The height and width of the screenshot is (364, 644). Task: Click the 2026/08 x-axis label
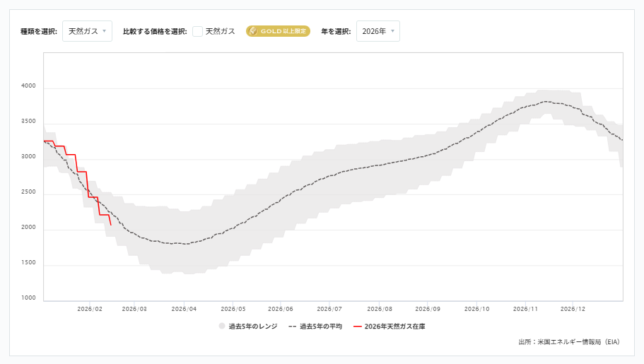tap(380, 309)
